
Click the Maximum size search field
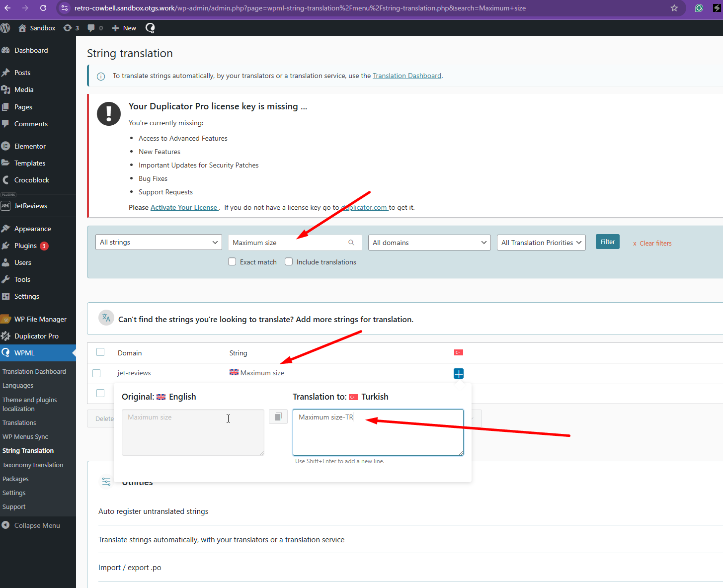click(x=294, y=243)
